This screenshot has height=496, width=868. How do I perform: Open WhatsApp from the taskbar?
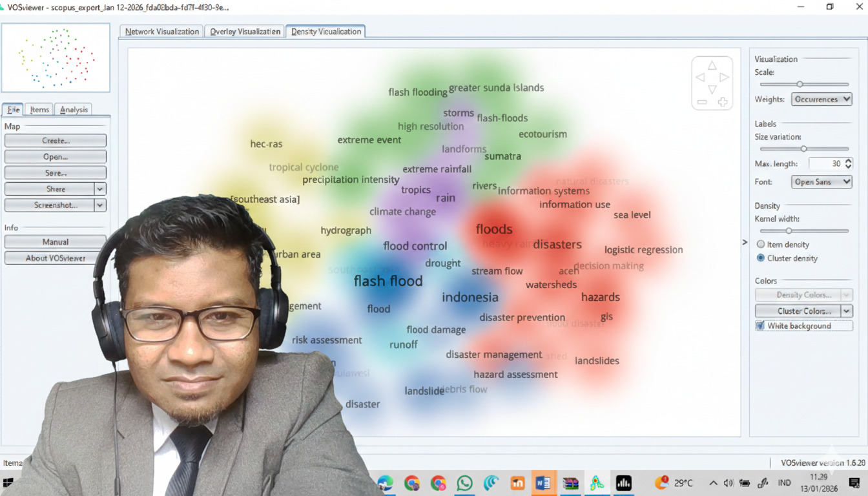(464, 483)
